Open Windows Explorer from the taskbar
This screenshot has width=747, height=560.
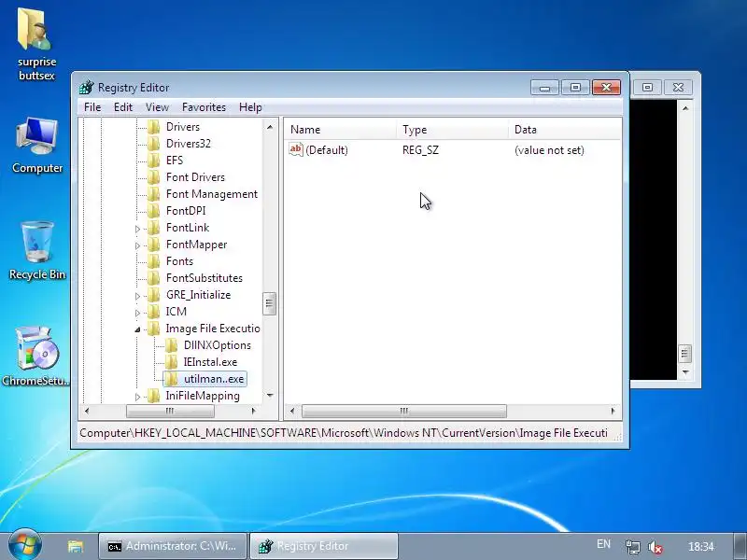(76, 546)
